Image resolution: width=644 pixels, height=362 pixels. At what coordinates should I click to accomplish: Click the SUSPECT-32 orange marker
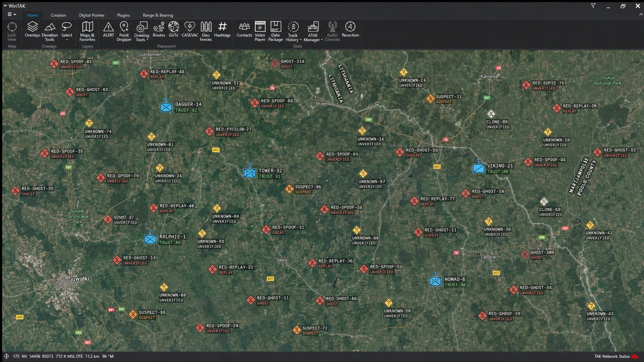430,99
